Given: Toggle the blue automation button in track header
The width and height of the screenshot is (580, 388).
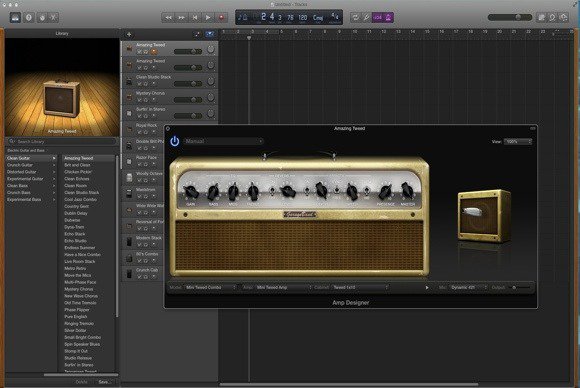Looking at the screenshot, I should coord(209,34).
